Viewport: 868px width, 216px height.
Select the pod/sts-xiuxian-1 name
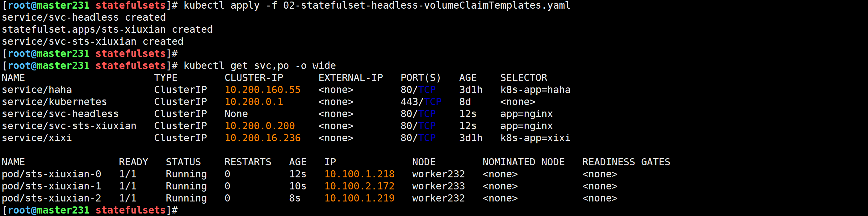[x=51, y=186]
